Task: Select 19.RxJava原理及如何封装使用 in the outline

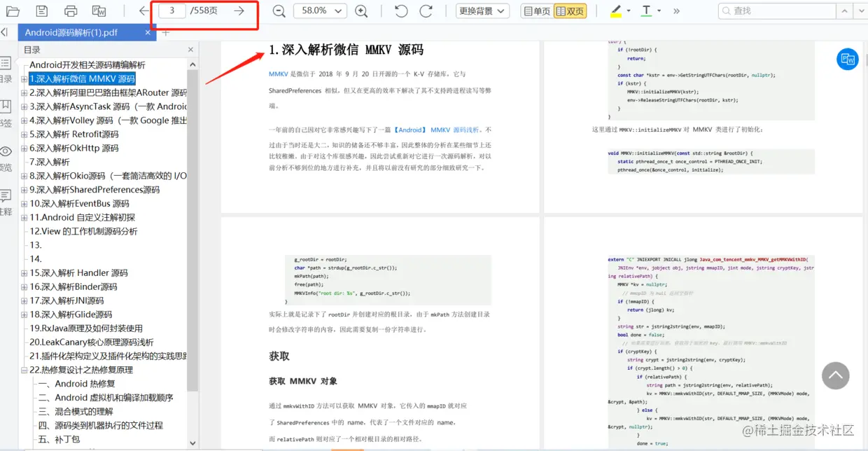Action: pyautogui.click(x=86, y=328)
